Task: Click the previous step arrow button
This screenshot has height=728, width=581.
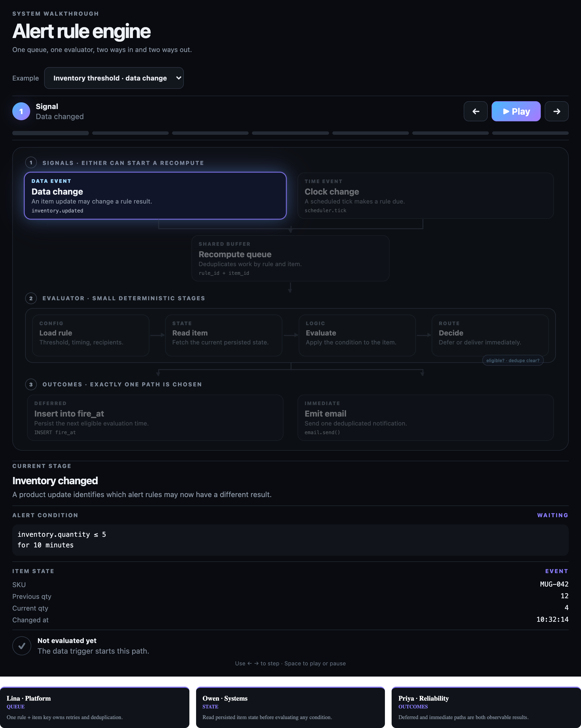Action: pyautogui.click(x=475, y=111)
